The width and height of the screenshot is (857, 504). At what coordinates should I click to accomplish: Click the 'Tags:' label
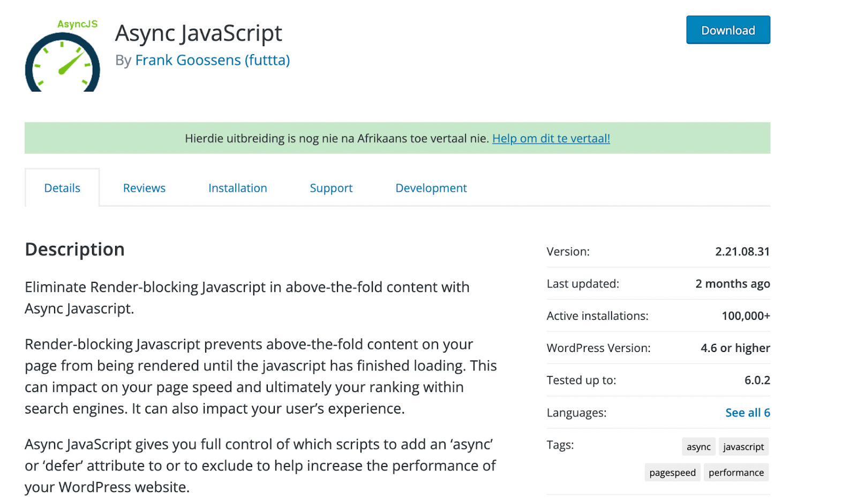pos(560,445)
